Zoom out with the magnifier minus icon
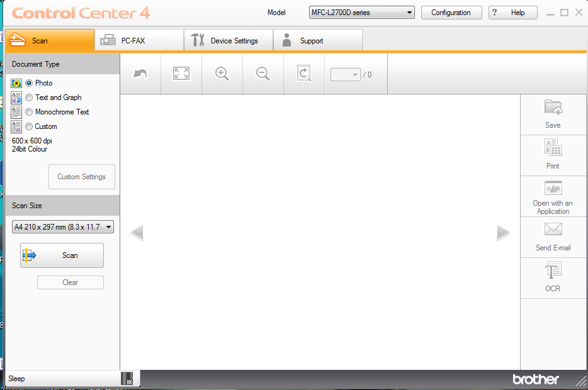 tap(263, 74)
